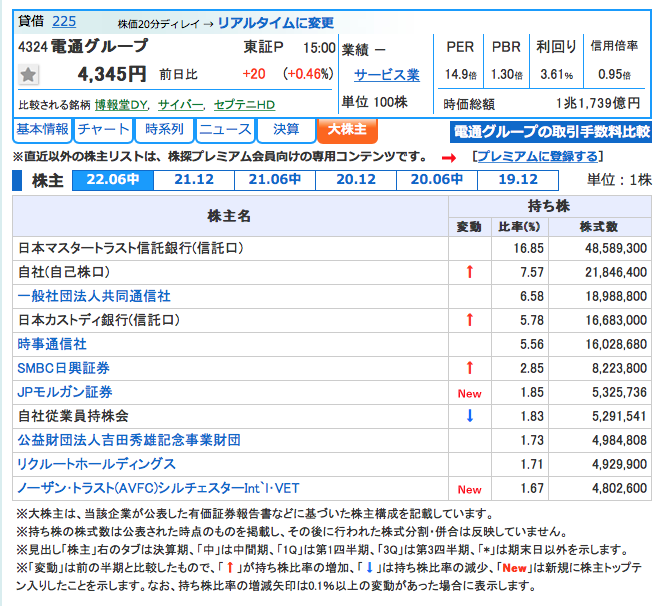Click リアルタイムに変更 link

coord(276,22)
